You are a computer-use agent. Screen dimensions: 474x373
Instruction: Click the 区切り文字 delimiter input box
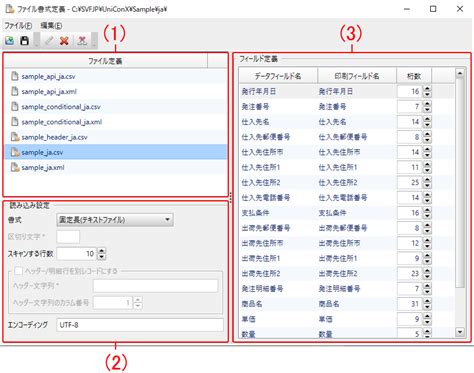click(x=68, y=237)
